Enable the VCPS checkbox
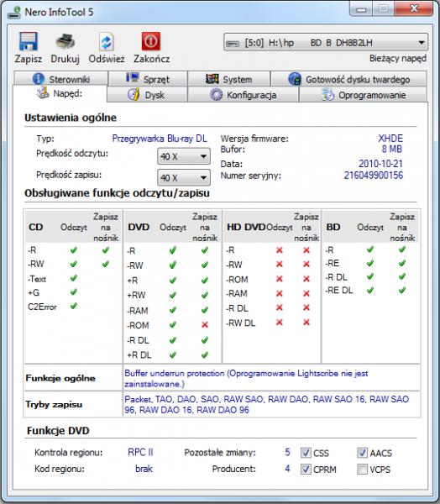The image size is (440, 504). (362, 469)
